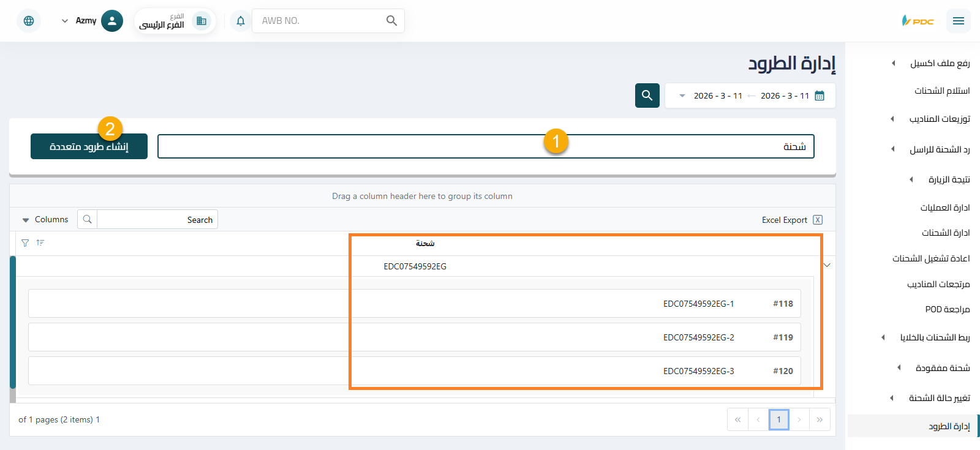Expand the date range dropdown arrow
Screen dimensions: 980x450
(682, 96)
